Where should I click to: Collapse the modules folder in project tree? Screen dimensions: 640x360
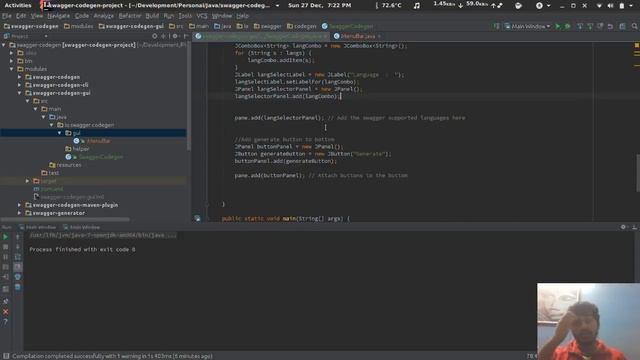coord(12,69)
